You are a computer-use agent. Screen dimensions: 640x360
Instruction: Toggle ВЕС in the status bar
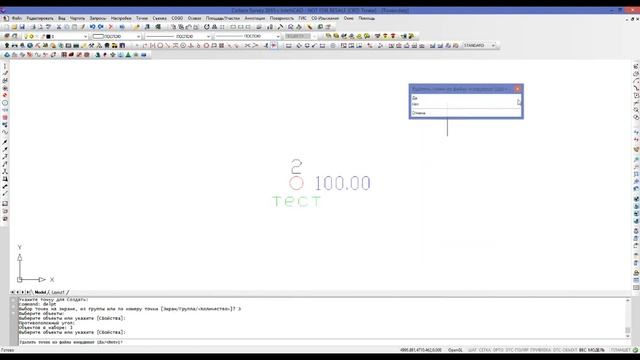[x=583, y=350]
